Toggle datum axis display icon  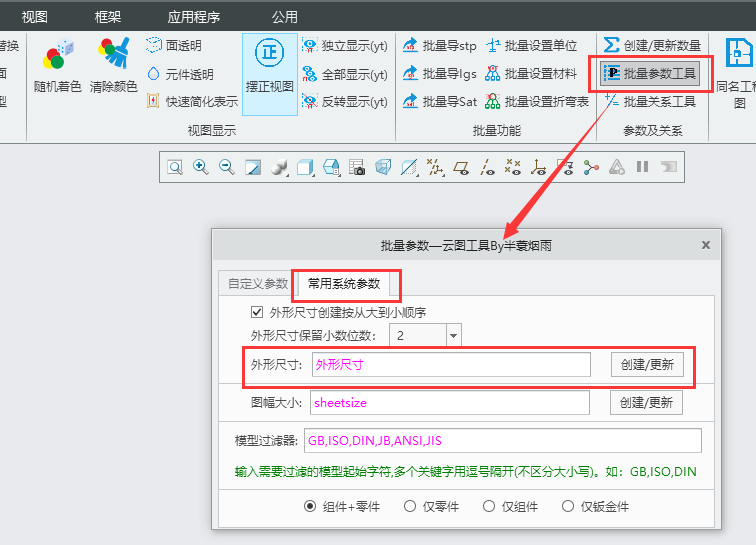pos(487,167)
